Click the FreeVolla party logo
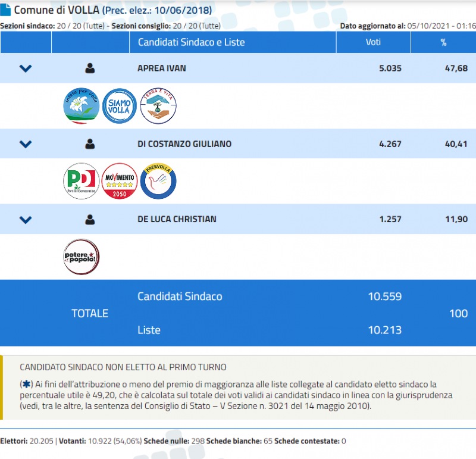The image size is (476, 459). coord(158,181)
